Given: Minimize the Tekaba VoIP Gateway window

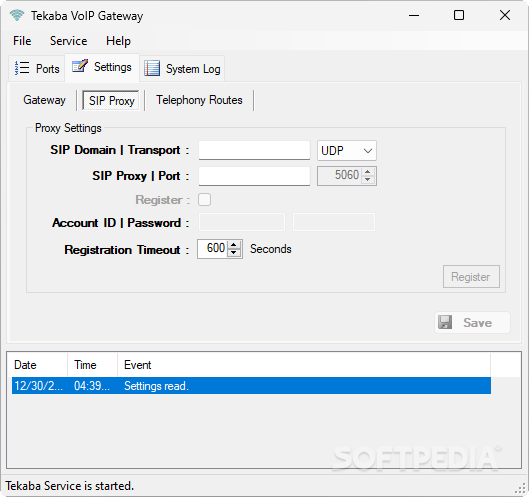Looking at the screenshot, I should [414, 15].
